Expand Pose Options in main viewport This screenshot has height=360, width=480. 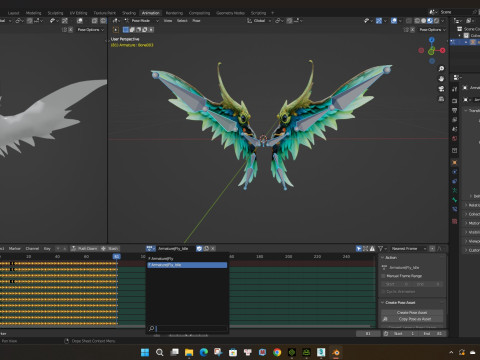pos(432,30)
